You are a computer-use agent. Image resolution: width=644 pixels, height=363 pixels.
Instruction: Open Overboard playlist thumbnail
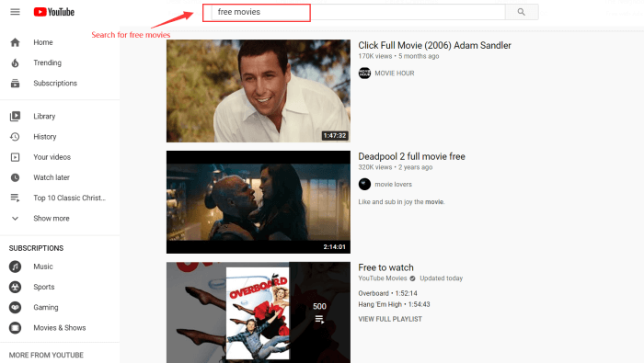pos(259,312)
